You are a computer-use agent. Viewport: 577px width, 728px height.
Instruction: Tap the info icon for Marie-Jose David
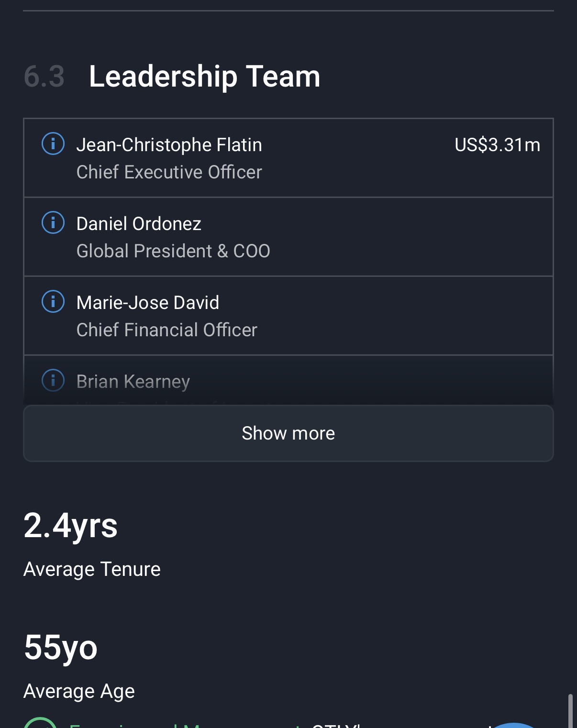(53, 302)
